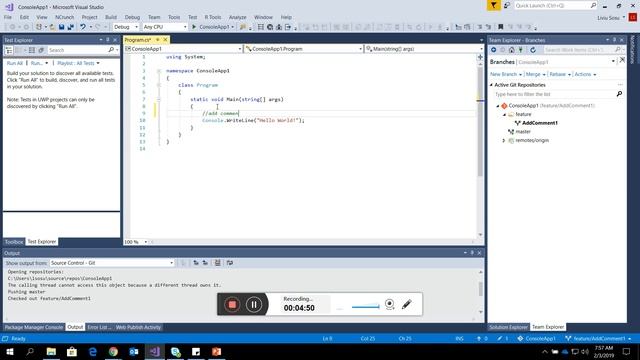Click the group-by icon in Test Explorer toolbar
The height and width of the screenshot is (360, 640).
(x=9, y=50)
